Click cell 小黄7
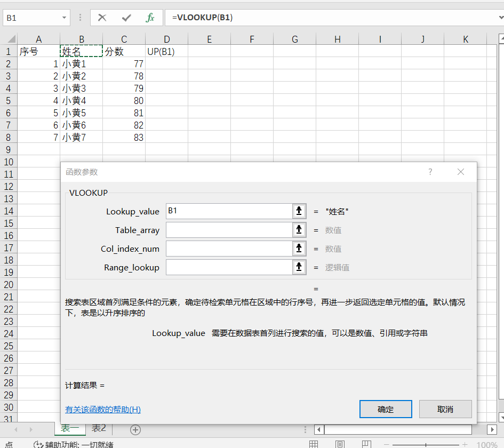 [81, 138]
